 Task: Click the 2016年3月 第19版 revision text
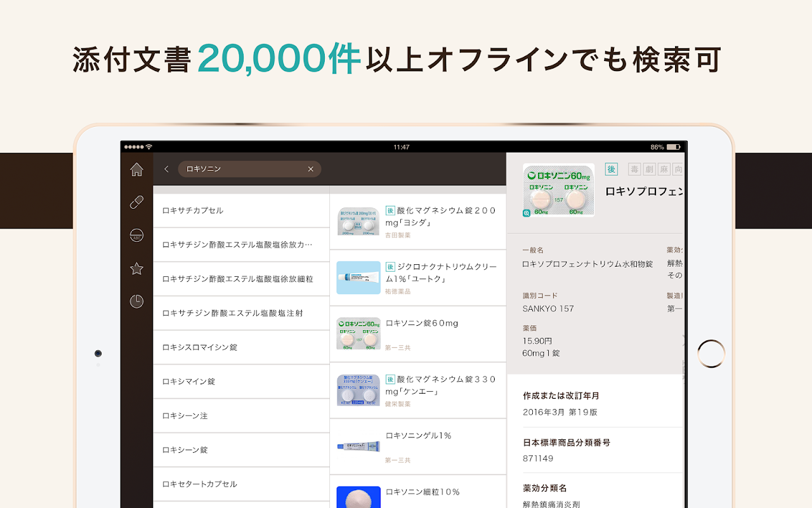click(560, 412)
